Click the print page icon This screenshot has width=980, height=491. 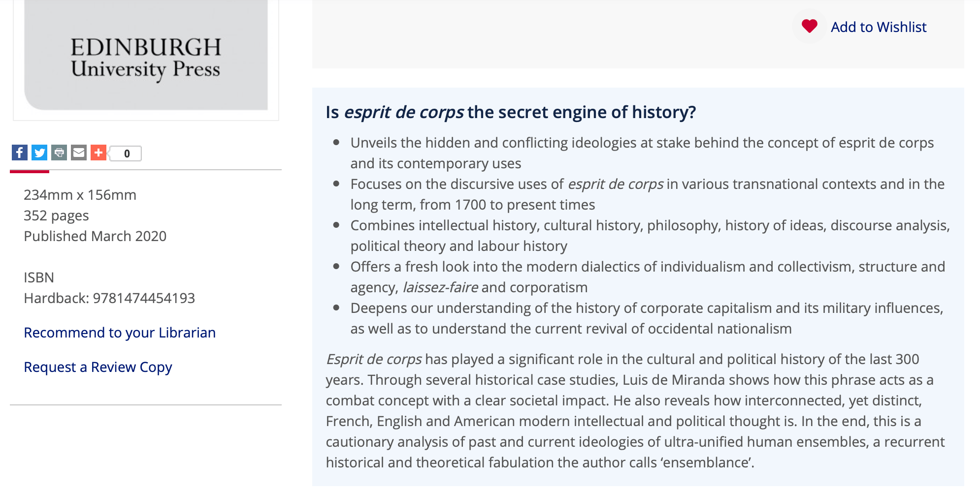point(59,153)
